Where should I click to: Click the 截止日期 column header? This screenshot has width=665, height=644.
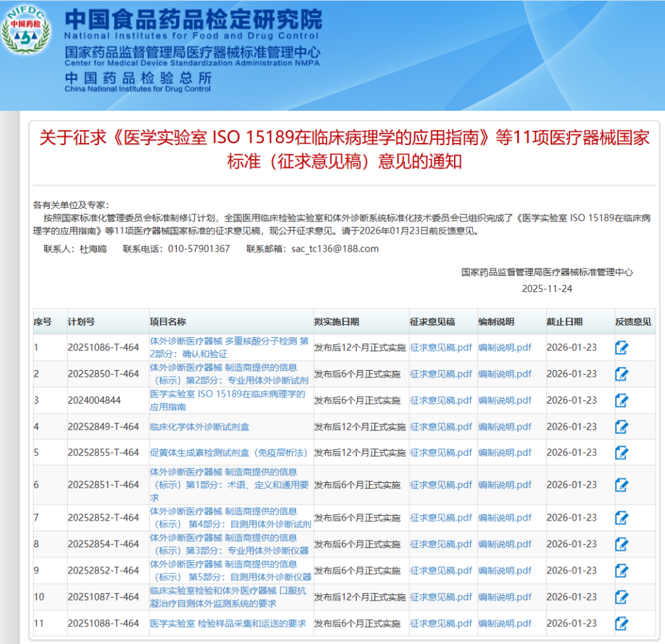click(x=564, y=322)
